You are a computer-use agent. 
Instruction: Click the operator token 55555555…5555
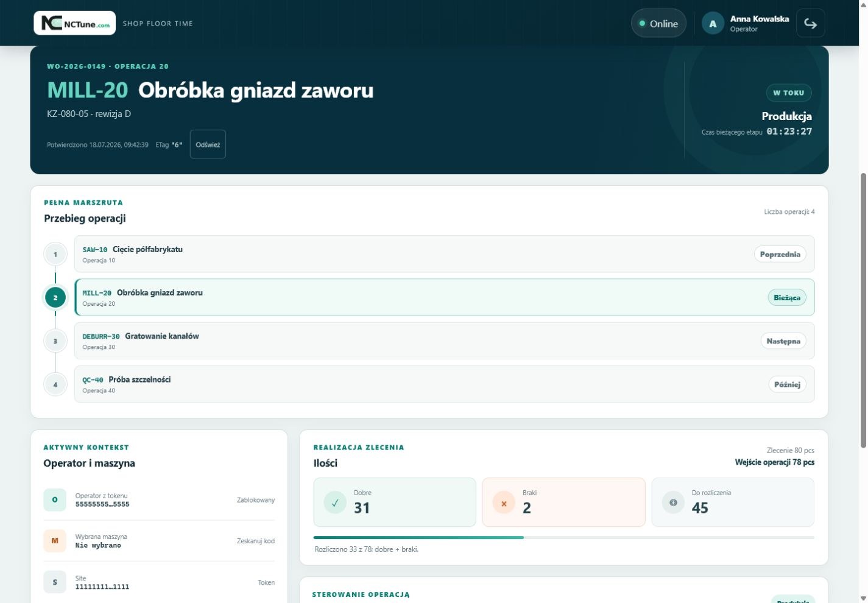pos(102,504)
